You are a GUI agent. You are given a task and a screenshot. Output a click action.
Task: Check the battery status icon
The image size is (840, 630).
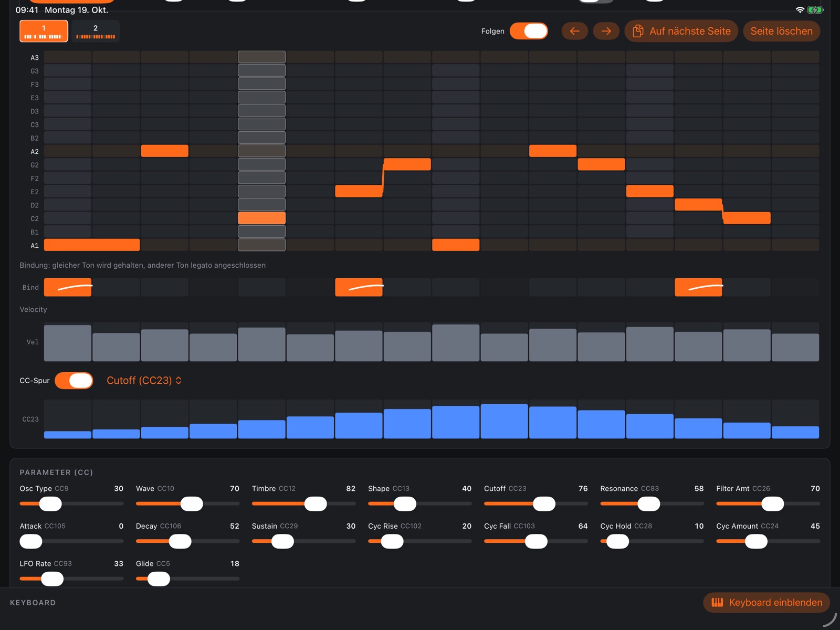[x=815, y=10]
